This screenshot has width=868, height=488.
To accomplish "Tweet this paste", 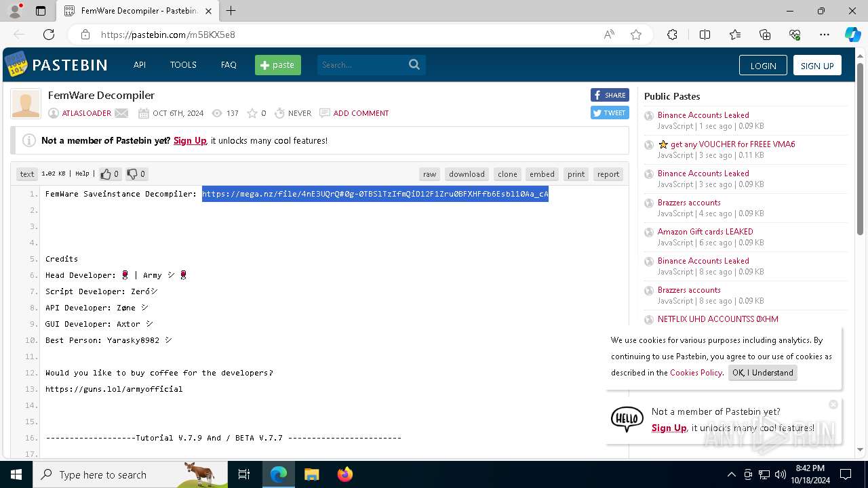I will coord(610,113).
